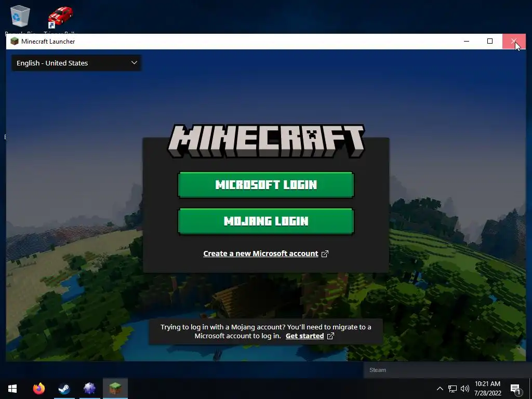This screenshot has width=532, height=399.
Task: Click the Minecraft Launcher title bar block icon
Action: (14, 42)
